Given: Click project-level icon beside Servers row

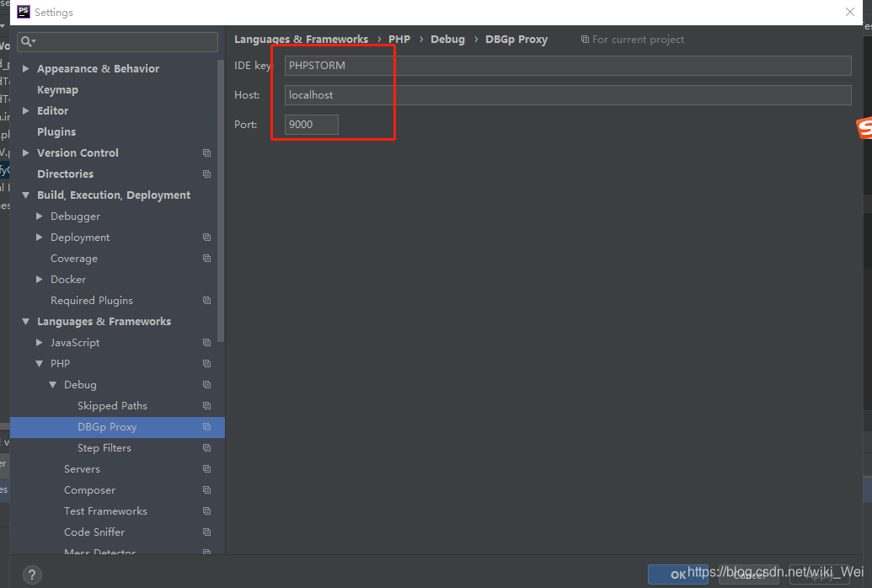Looking at the screenshot, I should coord(207,469).
